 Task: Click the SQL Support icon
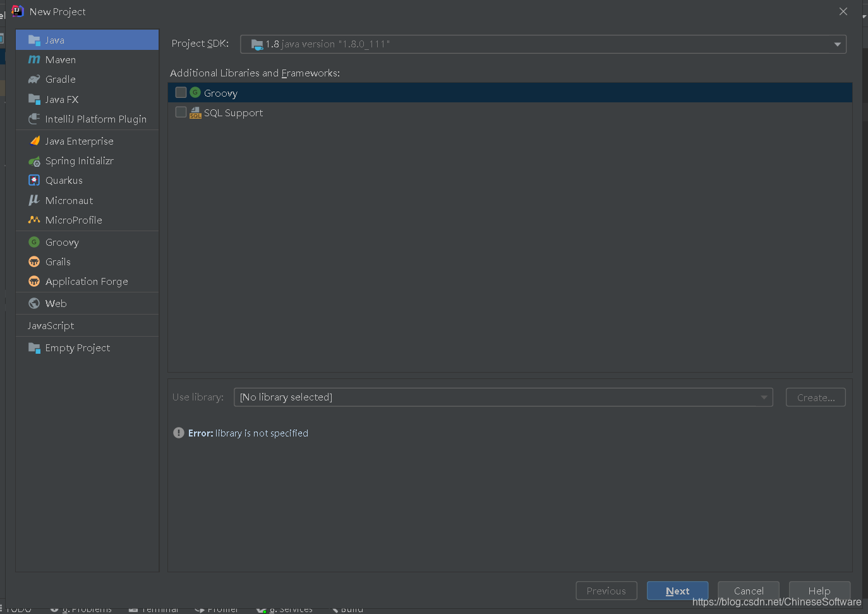195,112
